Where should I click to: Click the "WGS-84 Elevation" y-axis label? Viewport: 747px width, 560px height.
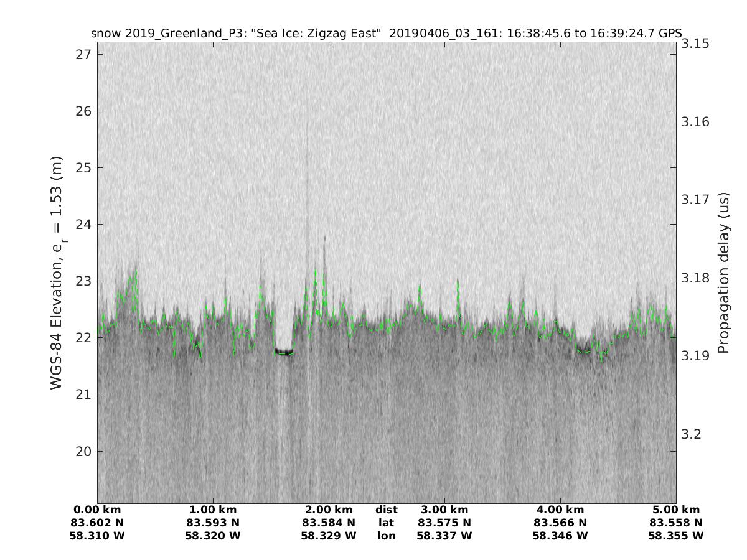[x=57, y=273]
